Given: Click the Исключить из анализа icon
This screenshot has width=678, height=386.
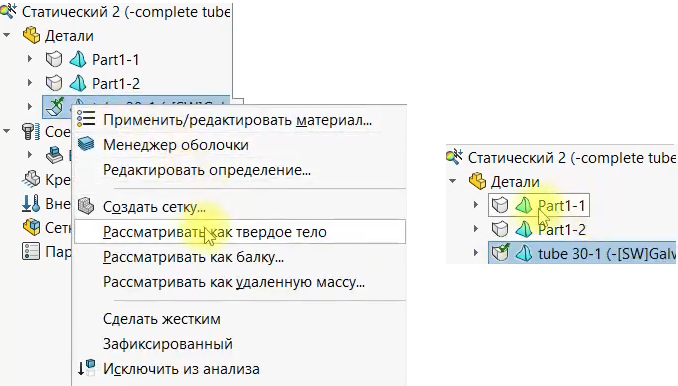Looking at the screenshot, I should [86, 368].
